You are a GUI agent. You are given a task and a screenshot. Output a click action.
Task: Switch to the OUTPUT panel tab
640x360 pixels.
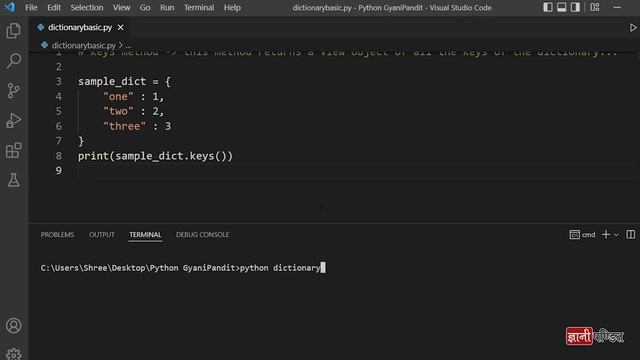point(102,235)
